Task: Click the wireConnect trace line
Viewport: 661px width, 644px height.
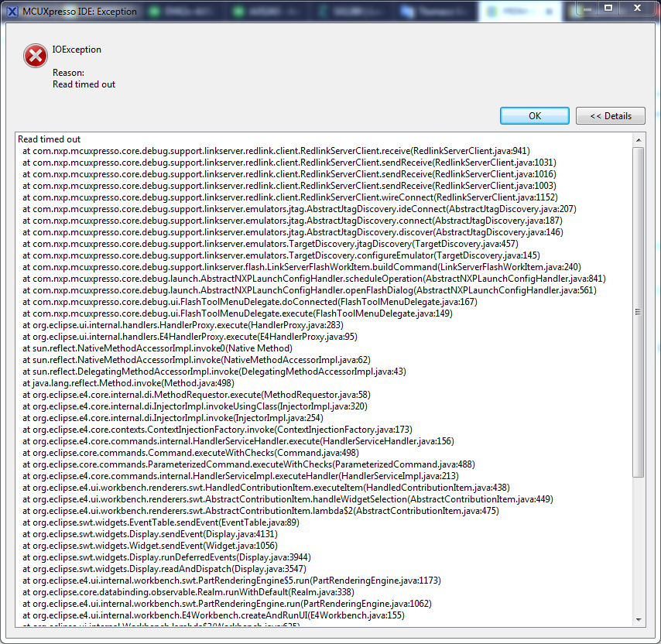Action: click(290, 197)
